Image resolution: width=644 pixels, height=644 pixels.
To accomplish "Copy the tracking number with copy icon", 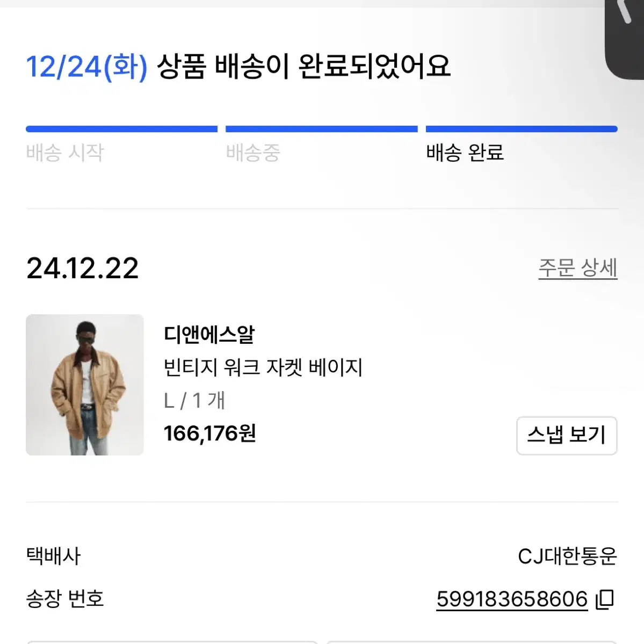I will coord(605,599).
